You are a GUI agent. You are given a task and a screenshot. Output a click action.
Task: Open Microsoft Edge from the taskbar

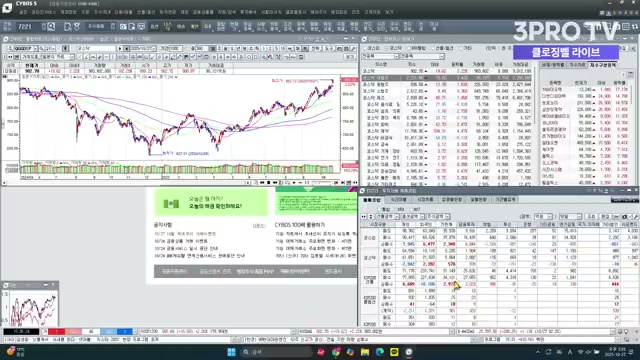tap(380, 352)
